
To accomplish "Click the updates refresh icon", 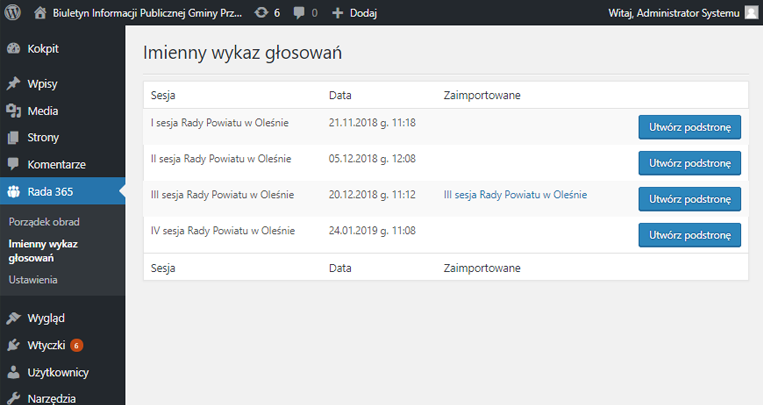I will (261, 13).
